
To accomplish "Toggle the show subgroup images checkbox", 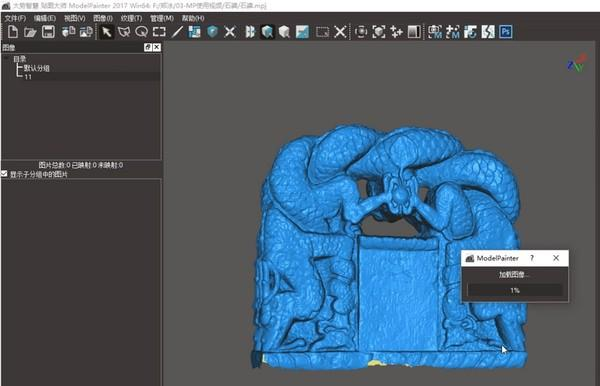I will (x=4, y=174).
